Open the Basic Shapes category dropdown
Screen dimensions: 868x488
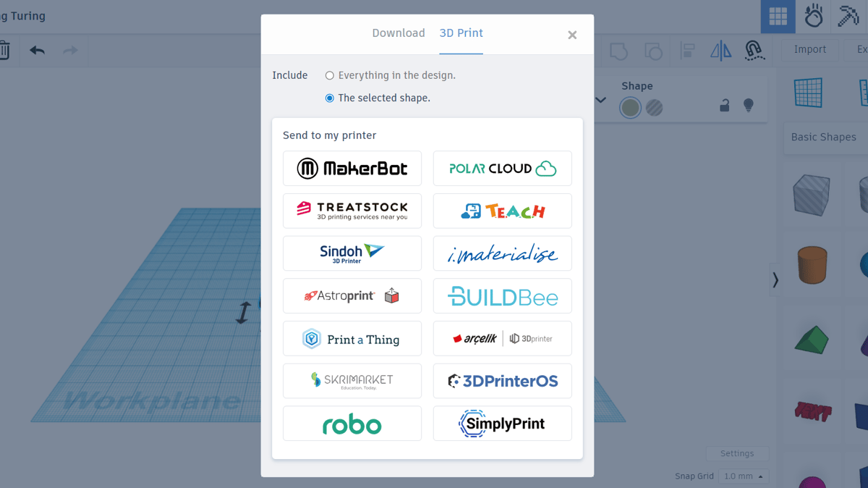point(826,137)
